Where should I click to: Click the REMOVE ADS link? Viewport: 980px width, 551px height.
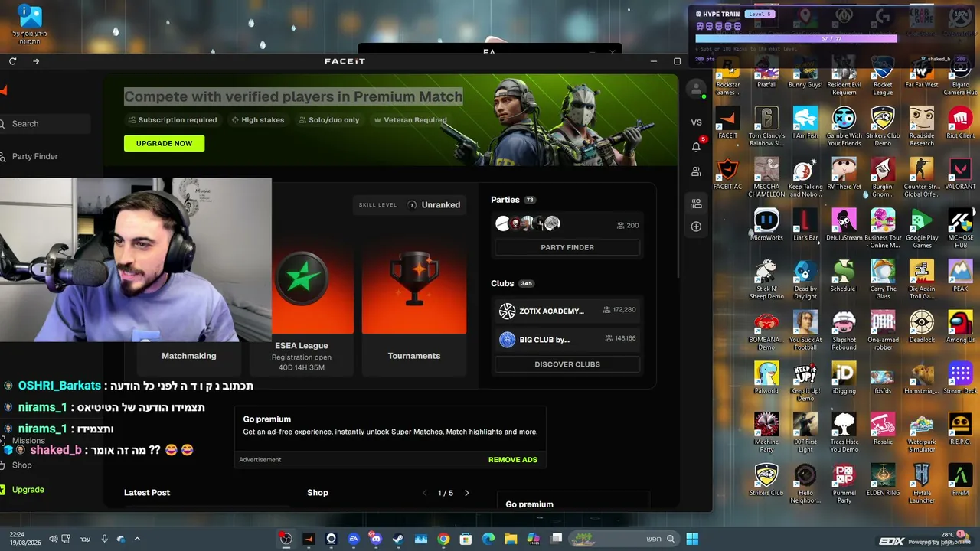click(513, 460)
